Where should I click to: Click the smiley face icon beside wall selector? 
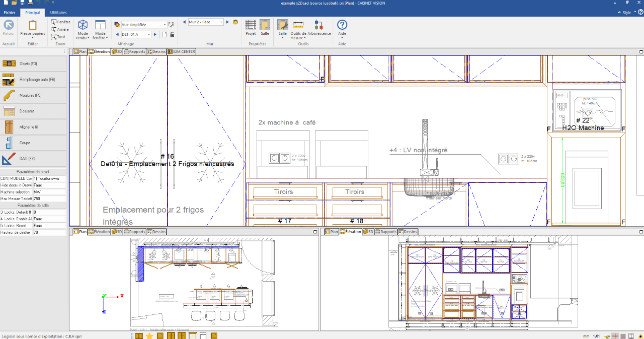pos(235,22)
